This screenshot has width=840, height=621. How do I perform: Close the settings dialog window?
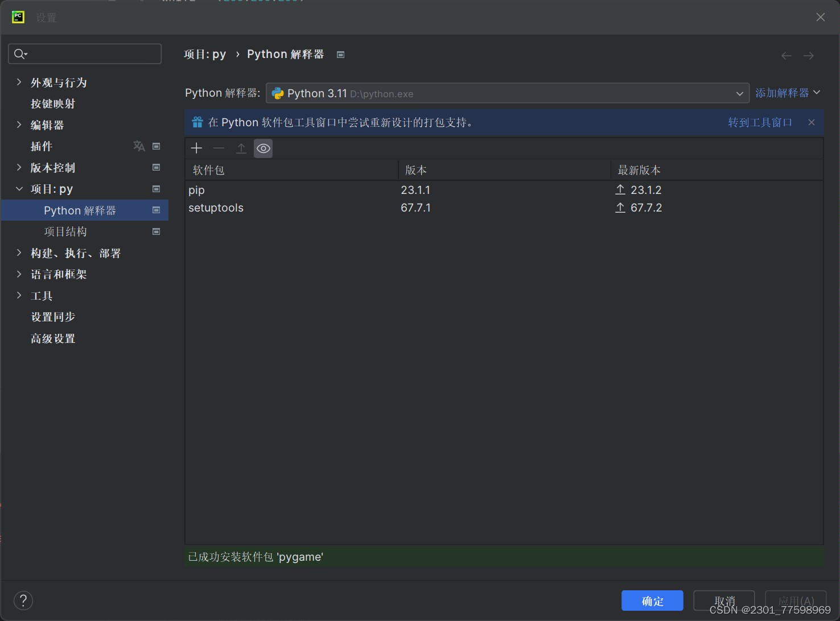(821, 17)
